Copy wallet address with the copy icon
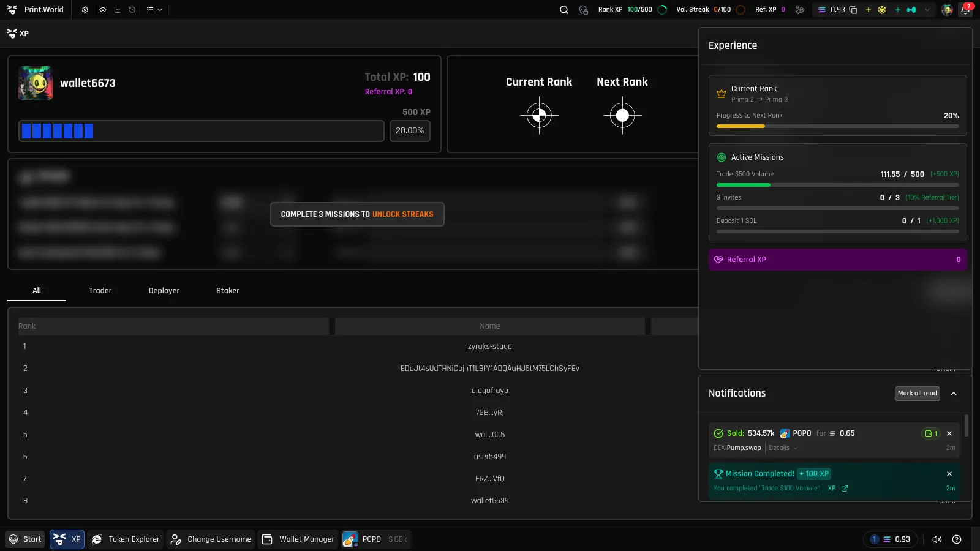 pyautogui.click(x=853, y=10)
